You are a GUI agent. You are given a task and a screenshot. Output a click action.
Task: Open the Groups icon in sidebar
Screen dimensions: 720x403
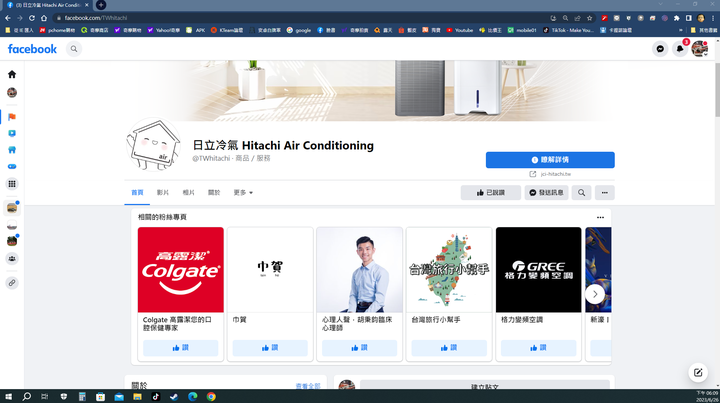coord(12,259)
